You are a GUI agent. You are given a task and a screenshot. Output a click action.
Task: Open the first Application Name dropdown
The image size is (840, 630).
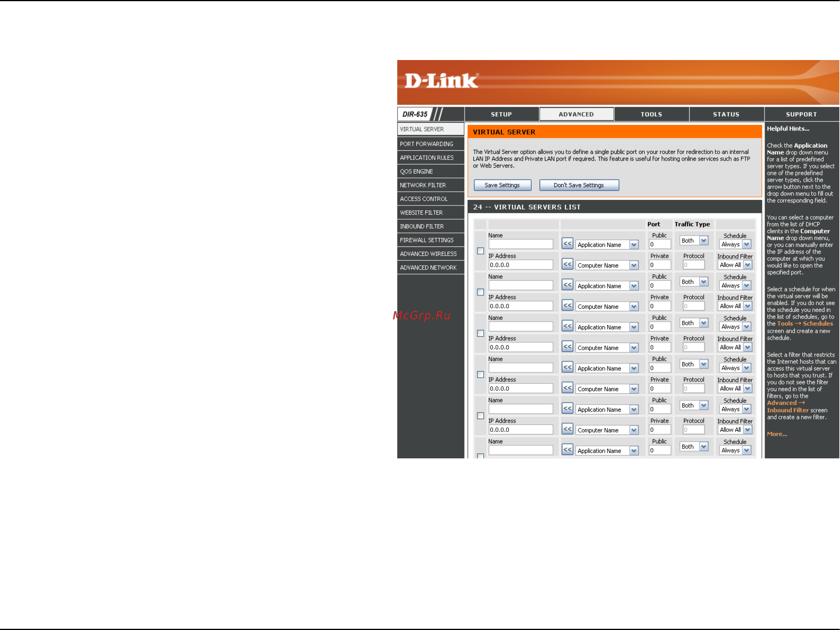(607, 245)
